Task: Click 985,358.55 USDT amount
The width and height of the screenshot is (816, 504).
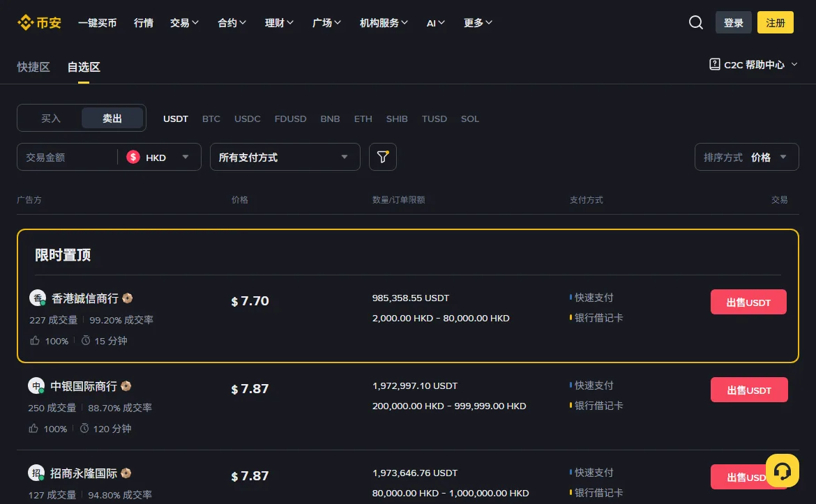Action: point(411,298)
